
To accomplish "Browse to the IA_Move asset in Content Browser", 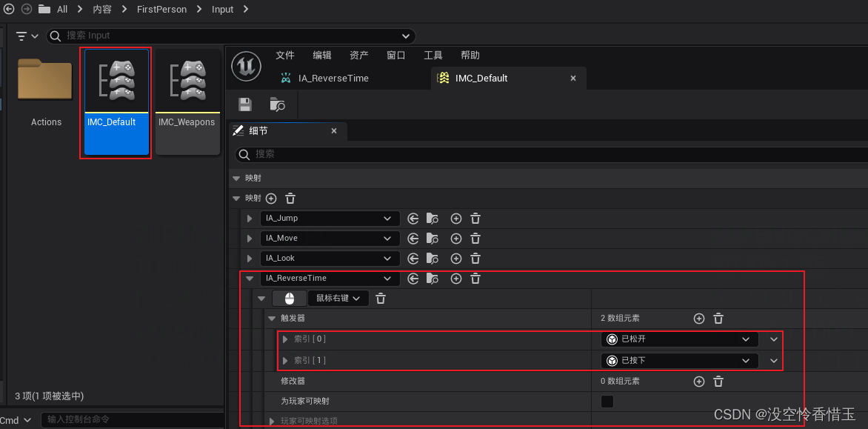I will coord(433,239).
